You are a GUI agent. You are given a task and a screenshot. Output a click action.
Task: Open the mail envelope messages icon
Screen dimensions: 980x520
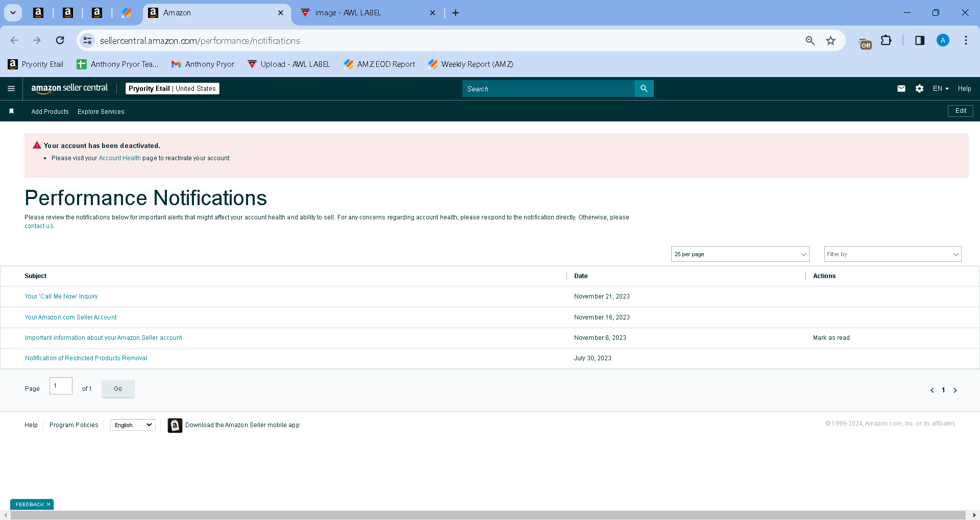[x=901, y=89]
